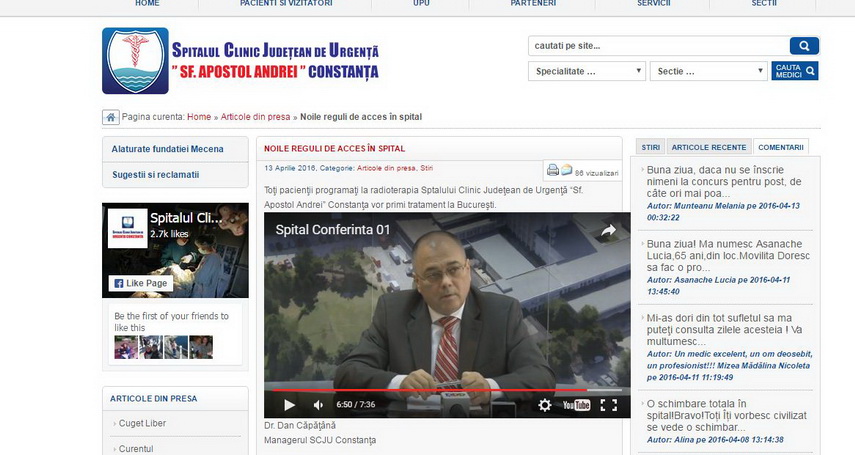
Task: Click the hospital logo emblem
Action: pyautogui.click(x=135, y=60)
